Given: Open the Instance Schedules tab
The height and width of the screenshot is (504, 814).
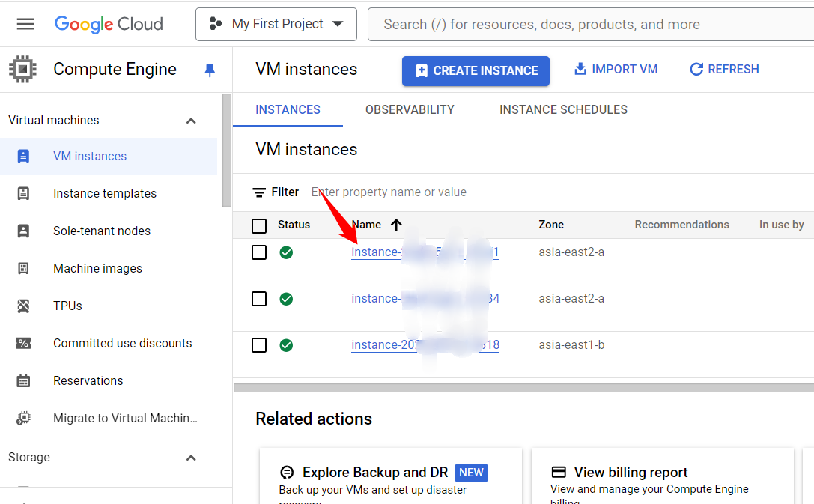Looking at the screenshot, I should [563, 109].
